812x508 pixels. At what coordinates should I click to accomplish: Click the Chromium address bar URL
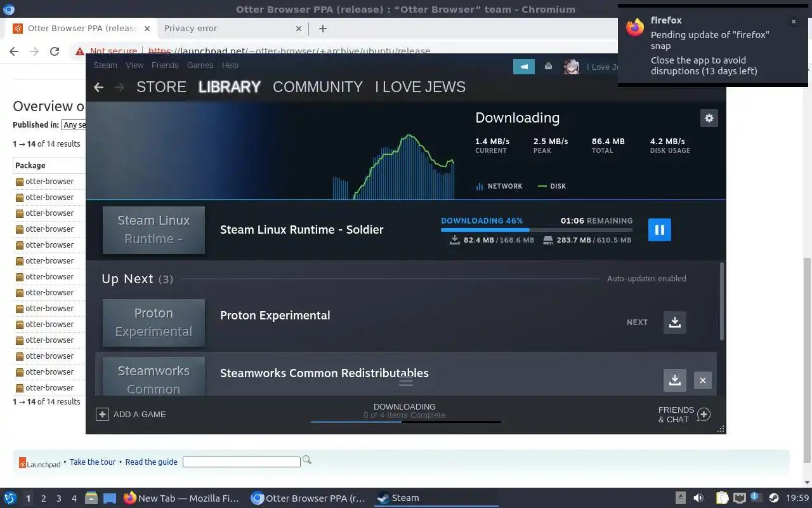(x=289, y=51)
